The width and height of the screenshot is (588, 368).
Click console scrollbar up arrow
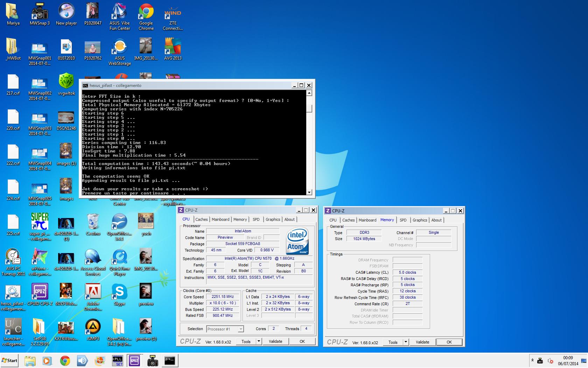click(309, 93)
